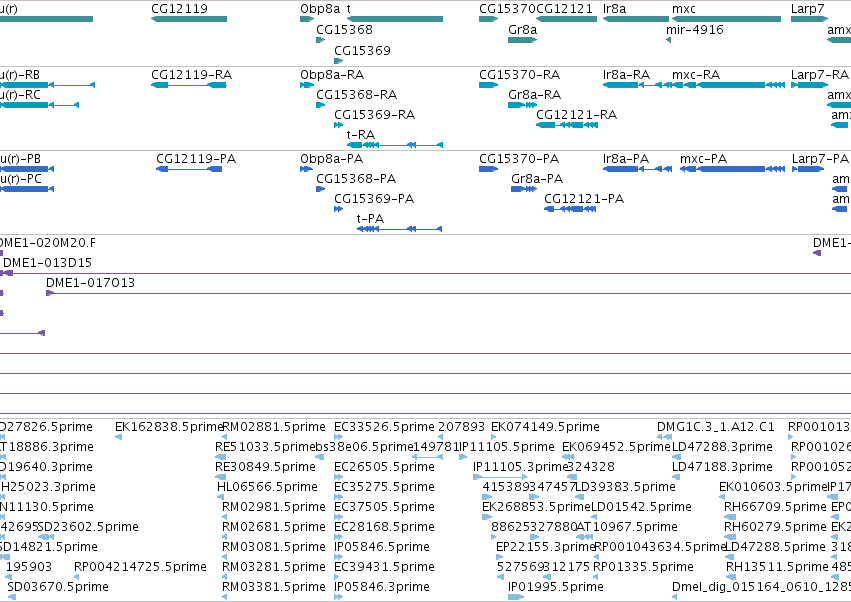This screenshot has height=602, width=851.
Task: Select the Obp8a gene label
Action: 320,9
